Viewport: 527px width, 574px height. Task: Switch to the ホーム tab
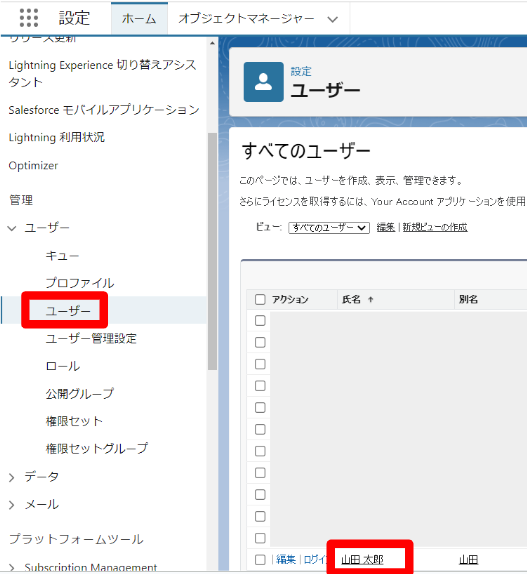139,18
